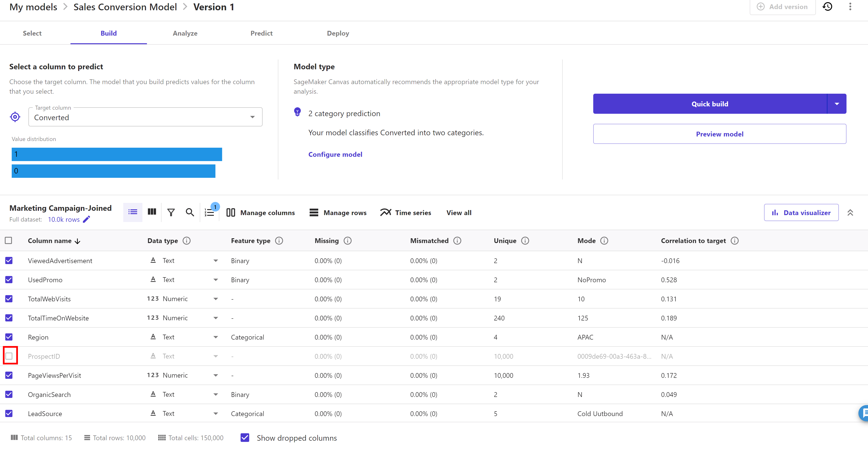Screen dimensions: 868x450
Task: Open the filter funnel icon
Action: 171,212
